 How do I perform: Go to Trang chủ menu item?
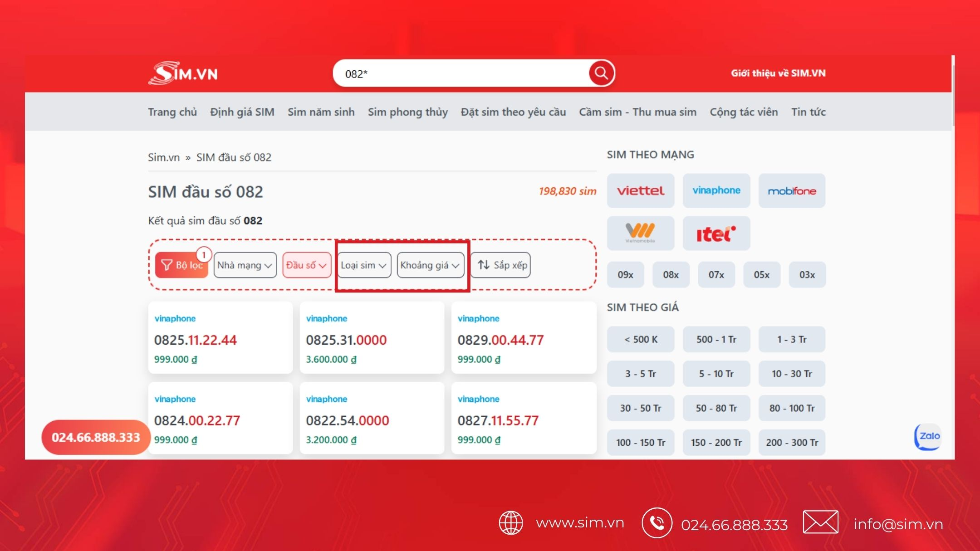coord(172,112)
